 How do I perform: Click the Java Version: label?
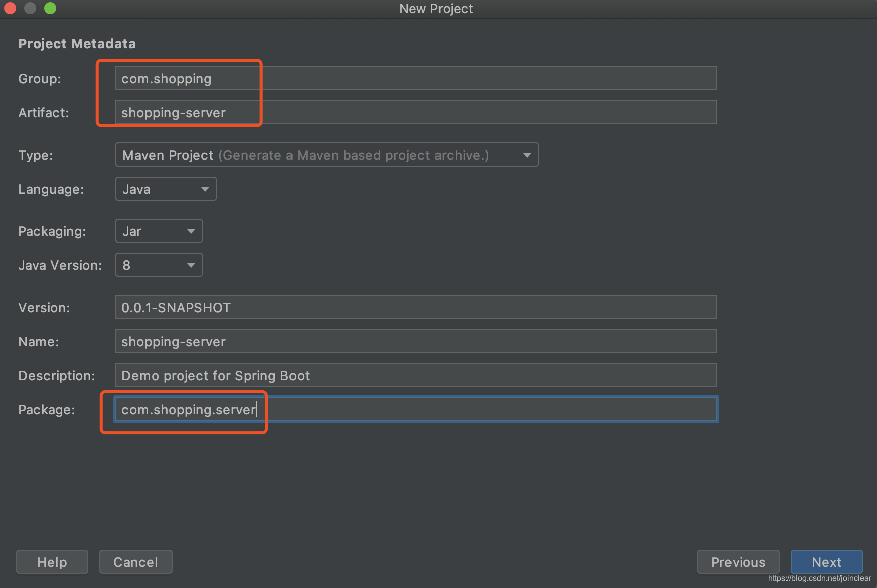[x=60, y=265]
